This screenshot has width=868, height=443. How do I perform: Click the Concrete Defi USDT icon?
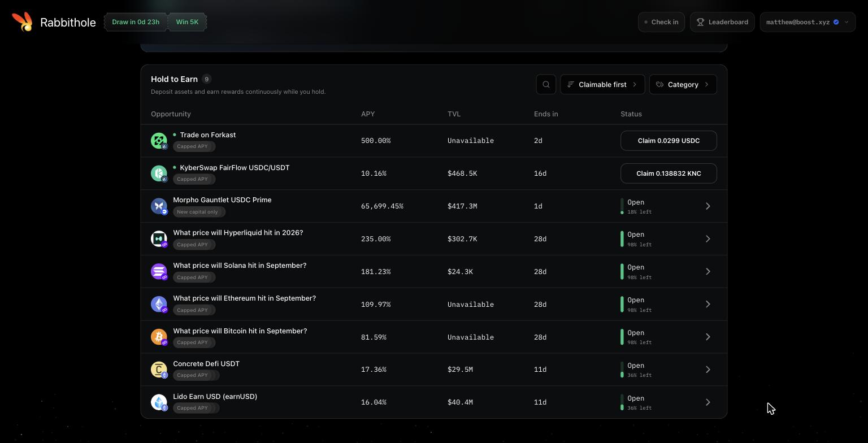(x=159, y=370)
